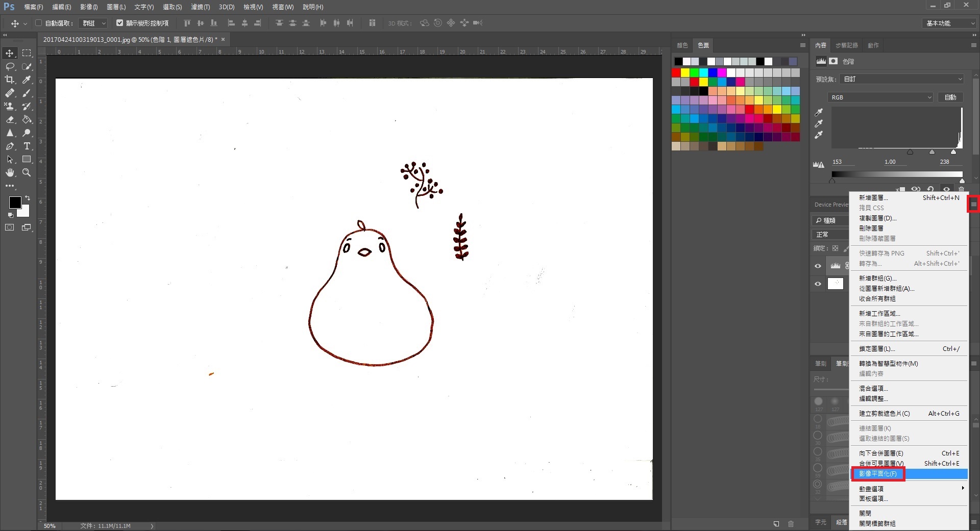
Task: Choose the Clone Stamp tool
Action: tap(10, 106)
